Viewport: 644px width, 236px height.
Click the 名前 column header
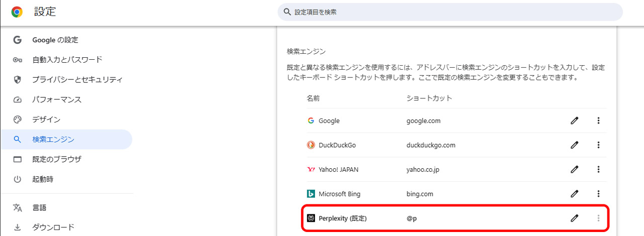tap(313, 98)
